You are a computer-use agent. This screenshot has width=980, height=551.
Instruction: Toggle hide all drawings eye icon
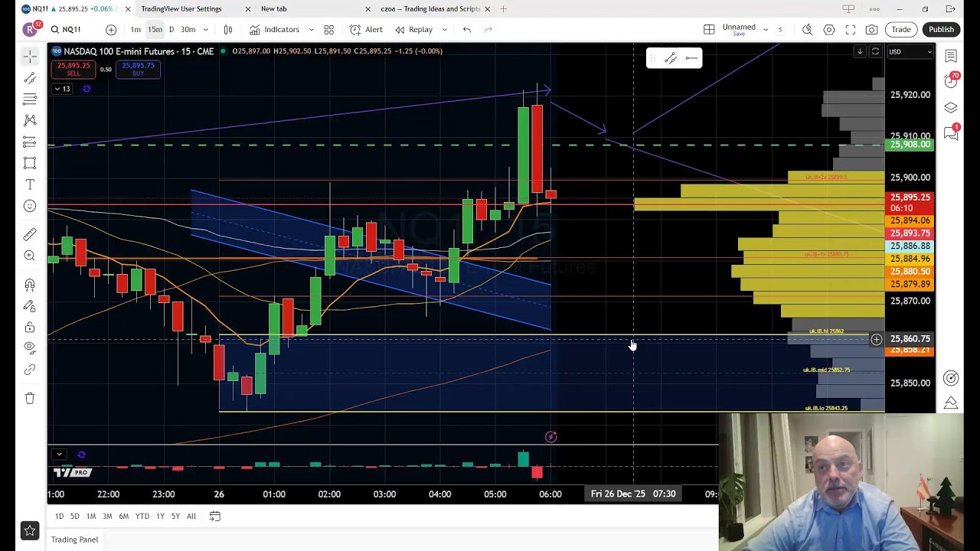[30, 347]
